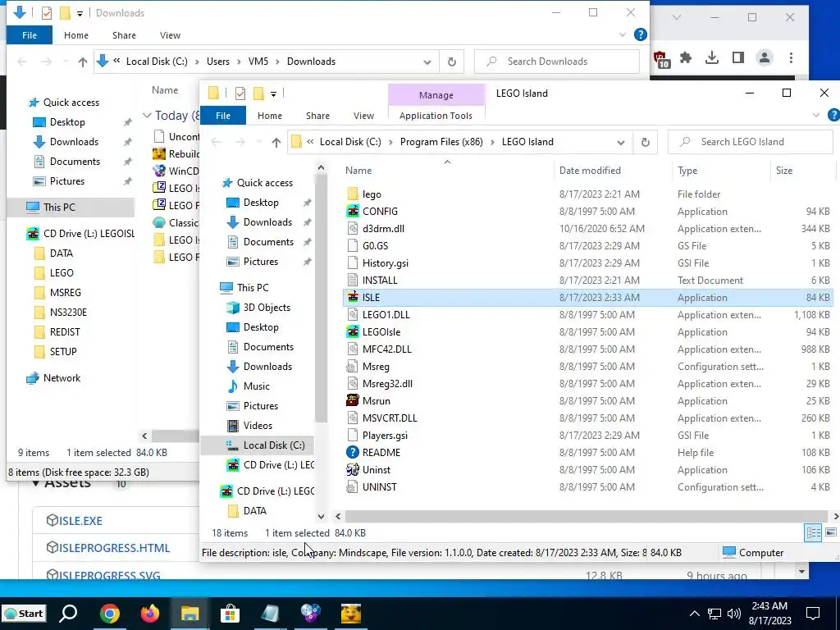Open the Help icon in Downloads window
The height and width of the screenshot is (630, 840).
(x=640, y=34)
